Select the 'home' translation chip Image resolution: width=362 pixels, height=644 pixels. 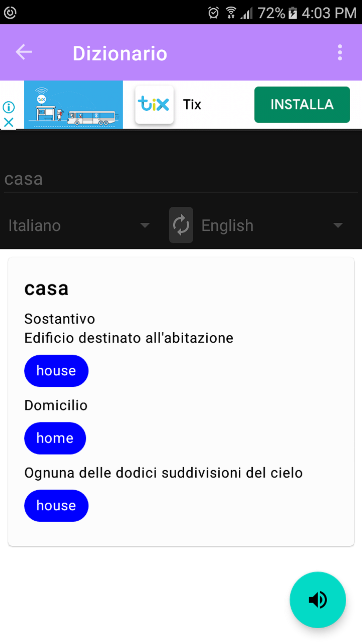pyautogui.click(x=55, y=438)
